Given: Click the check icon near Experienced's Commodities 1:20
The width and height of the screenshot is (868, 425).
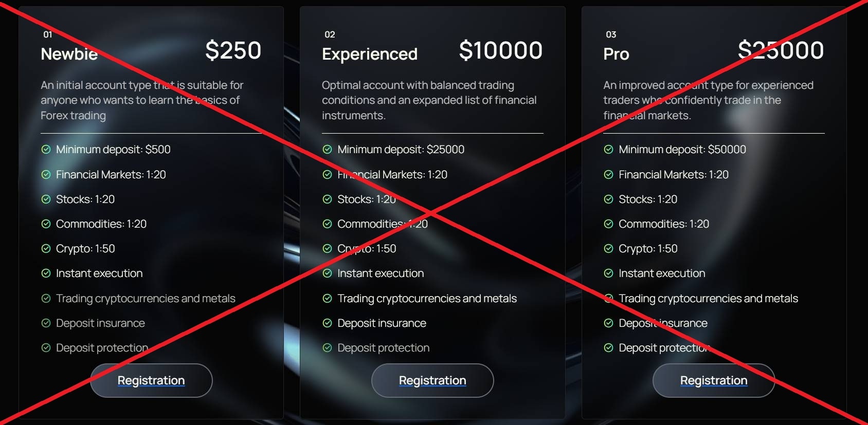Looking at the screenshot, I should 327,224.
